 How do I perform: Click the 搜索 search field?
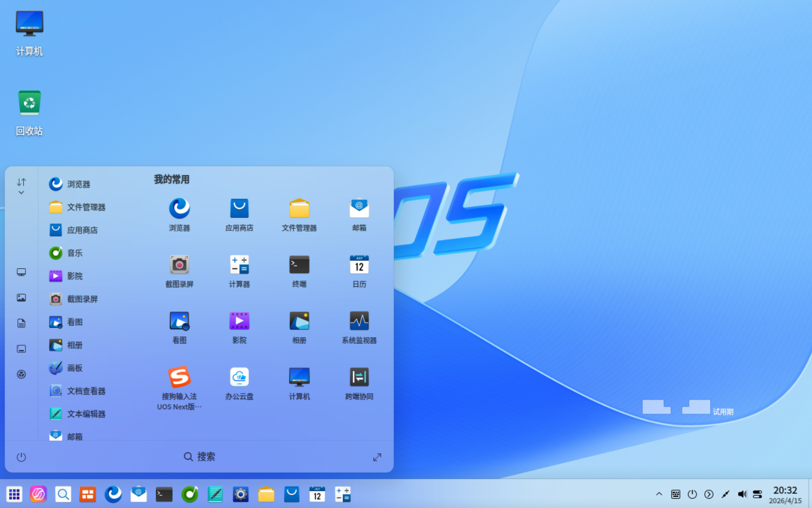point(199,456)
